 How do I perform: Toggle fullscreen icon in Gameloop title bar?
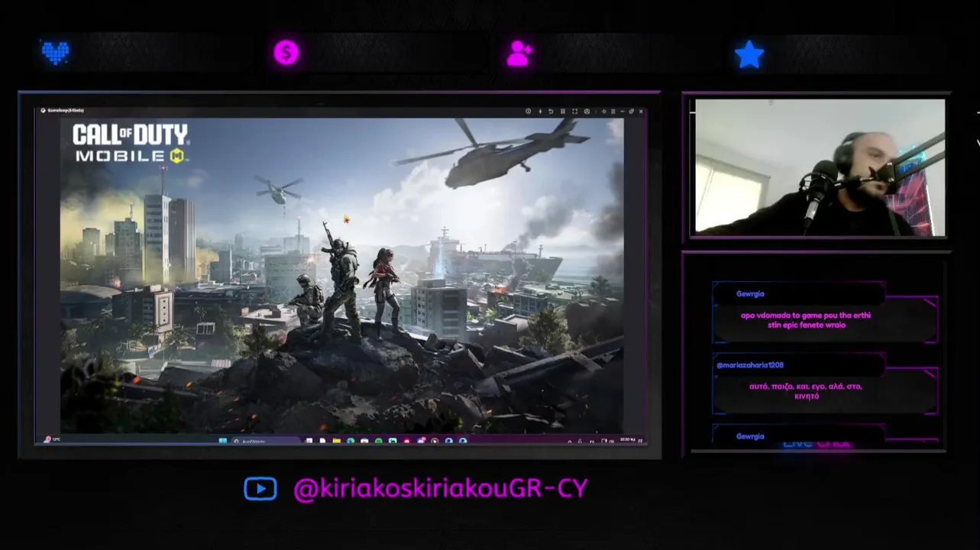point(575,112)
